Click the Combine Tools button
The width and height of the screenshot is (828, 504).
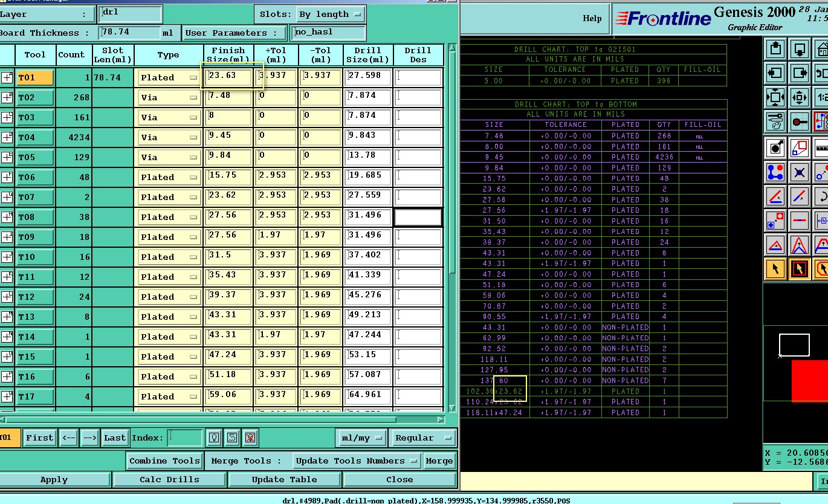(164, 460)
